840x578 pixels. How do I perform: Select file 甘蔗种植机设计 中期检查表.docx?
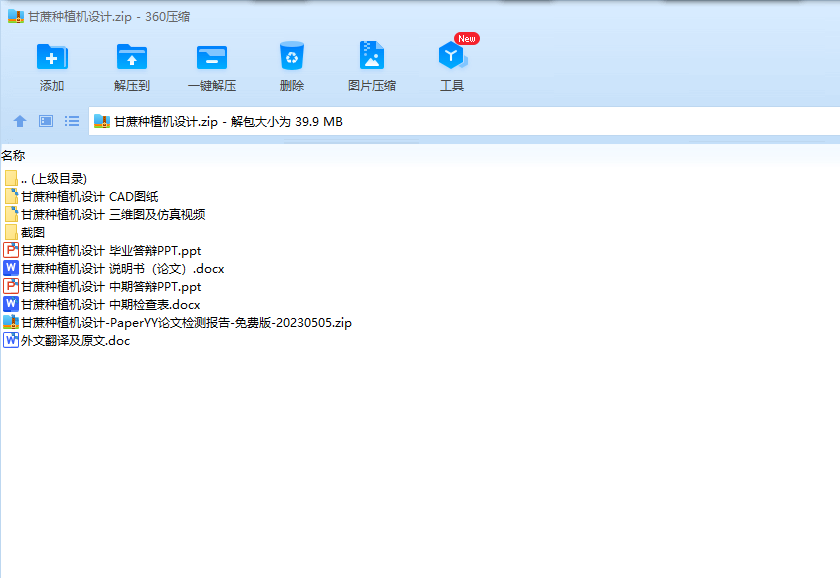click(x=102, y=304)
